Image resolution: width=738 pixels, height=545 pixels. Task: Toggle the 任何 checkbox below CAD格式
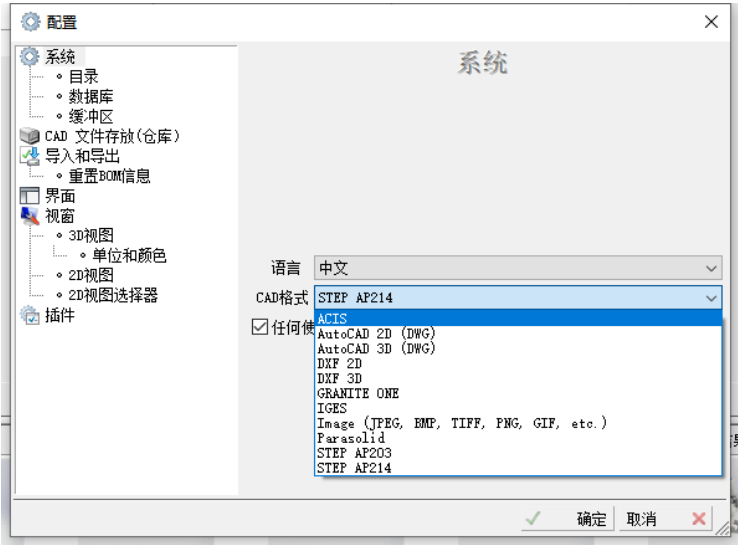click(x=260, y=327)
